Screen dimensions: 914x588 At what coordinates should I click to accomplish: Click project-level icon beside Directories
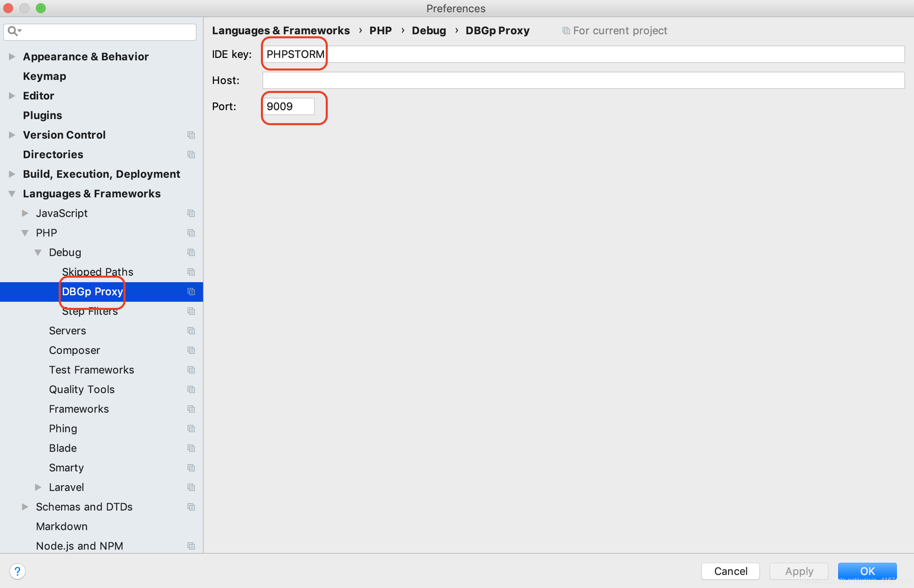click(191, 155)
